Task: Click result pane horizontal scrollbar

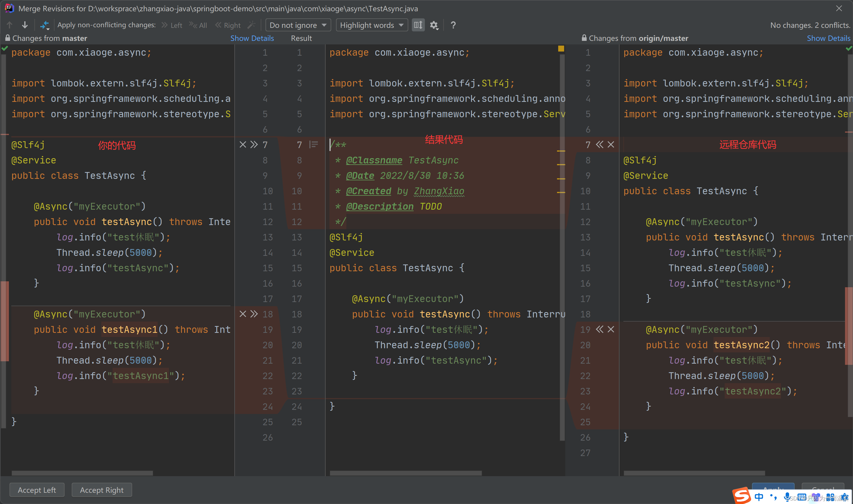Action: coord(406,473)
